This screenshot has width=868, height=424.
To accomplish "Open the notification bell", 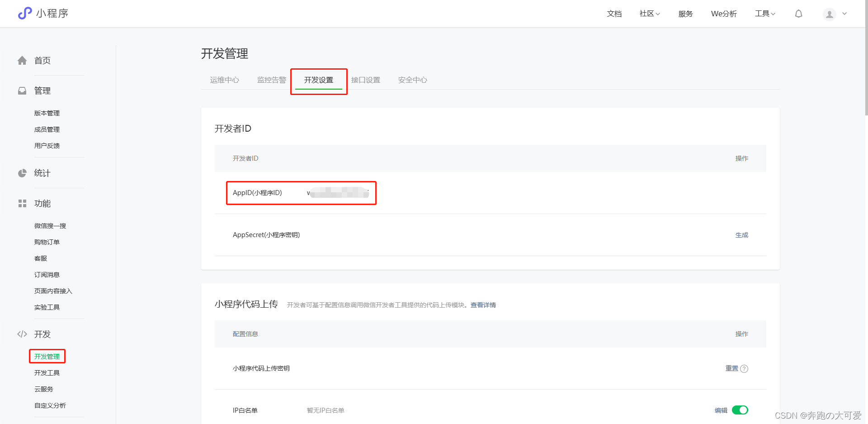I will click(x=799, y=14).
